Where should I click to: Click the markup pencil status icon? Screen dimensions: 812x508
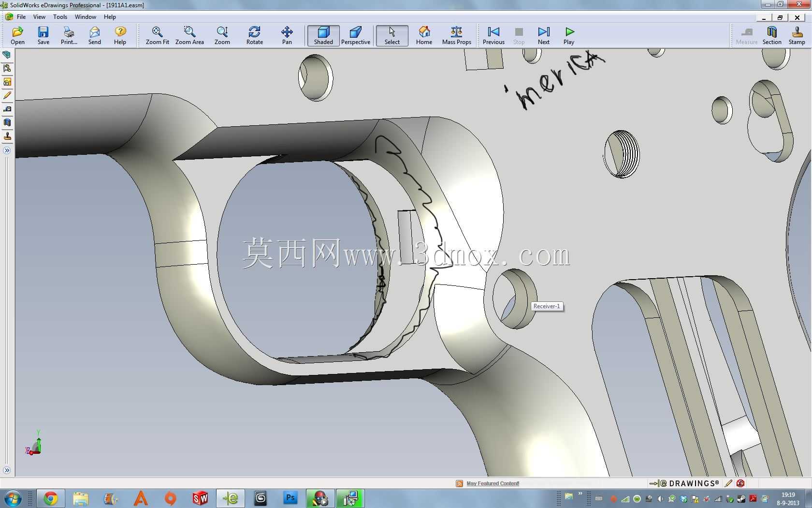pos(729,483)
